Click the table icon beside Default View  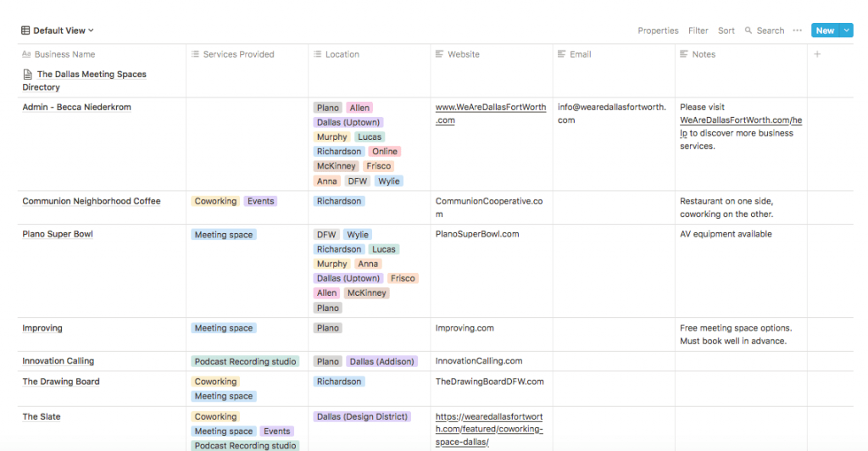(25, 31)
